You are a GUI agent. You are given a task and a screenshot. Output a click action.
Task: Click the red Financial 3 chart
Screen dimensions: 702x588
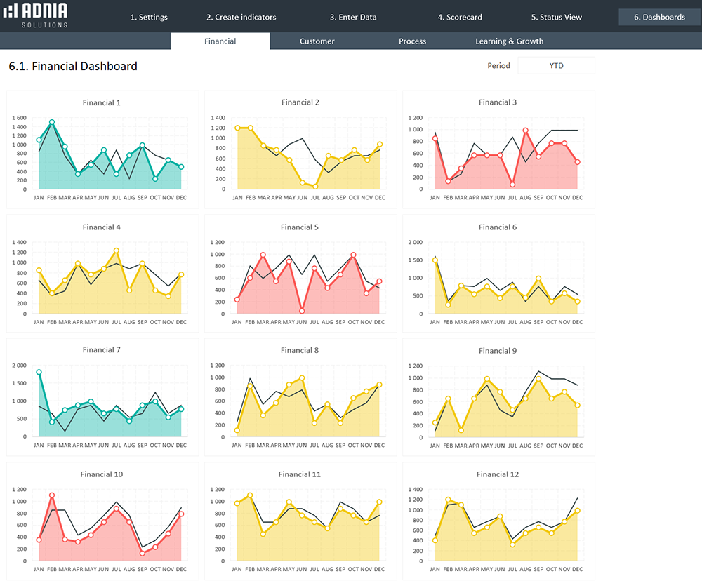498,154
